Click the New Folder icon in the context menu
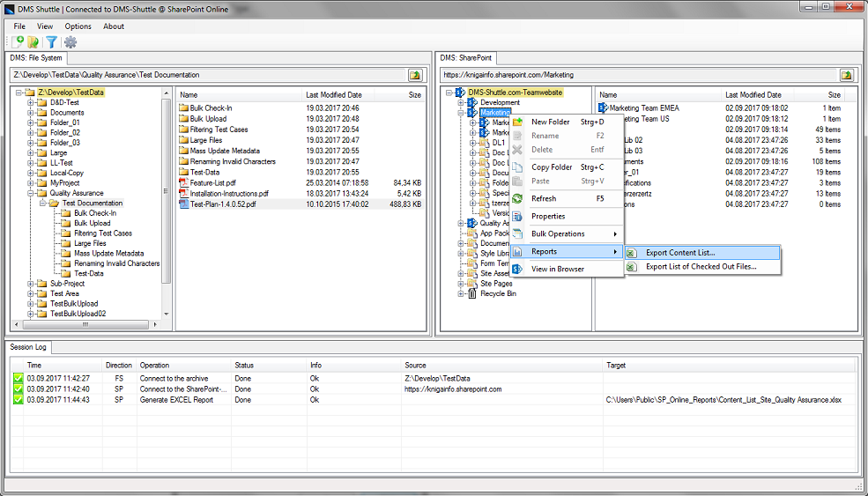868x496 pixels. click(517, 122)
